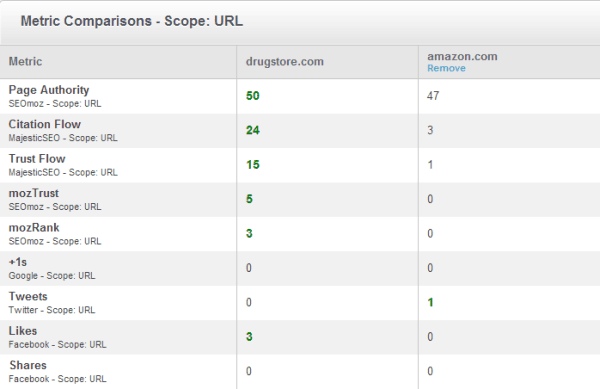Image resolution: width=600 pixels, height=389 pixels.
Task: Select drugstore.com mozTrust value 5
Action: pos(249,199)
